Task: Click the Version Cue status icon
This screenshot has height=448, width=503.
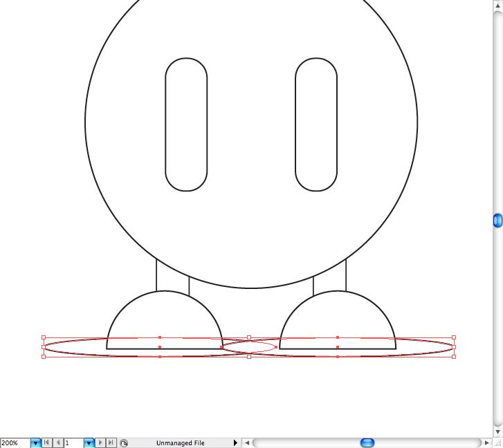Action: (123, 442)
